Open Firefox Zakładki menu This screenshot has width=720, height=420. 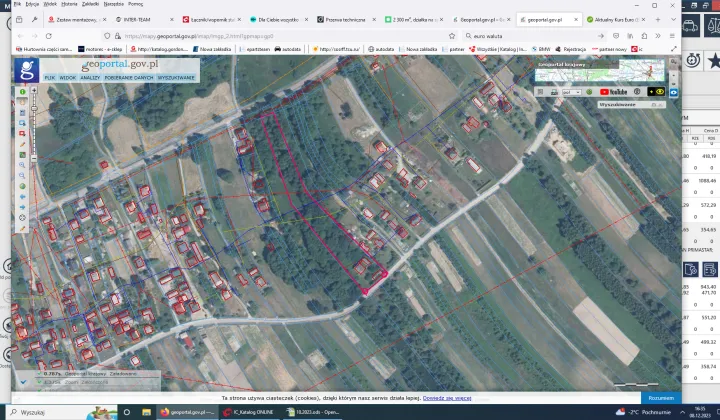point(90,4)
